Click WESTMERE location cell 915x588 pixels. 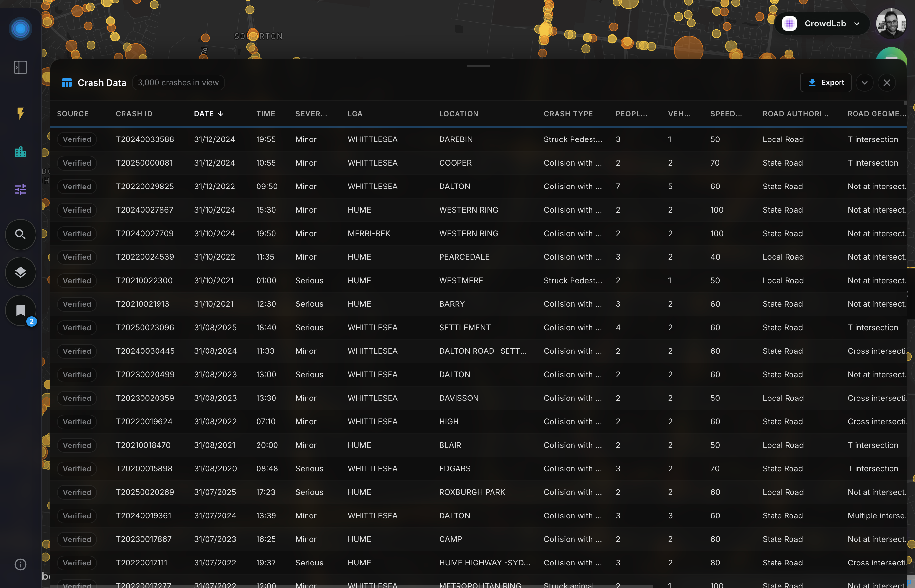coord(461,281)
